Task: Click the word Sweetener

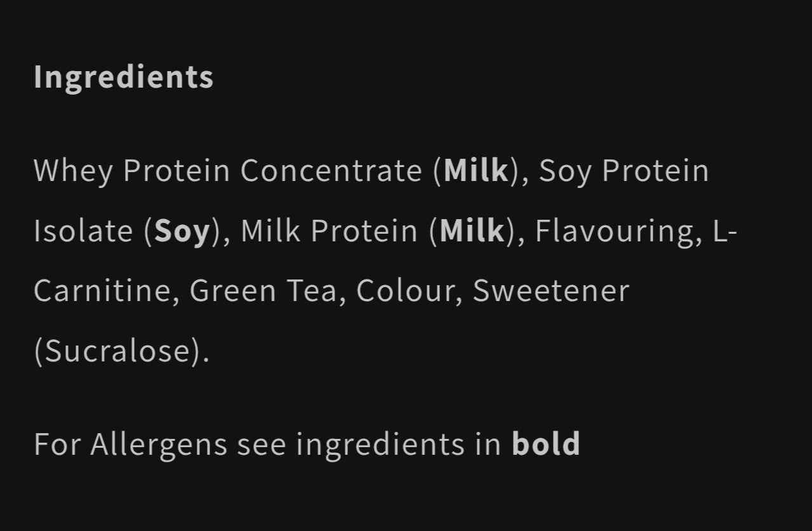Action: (550, 291)
